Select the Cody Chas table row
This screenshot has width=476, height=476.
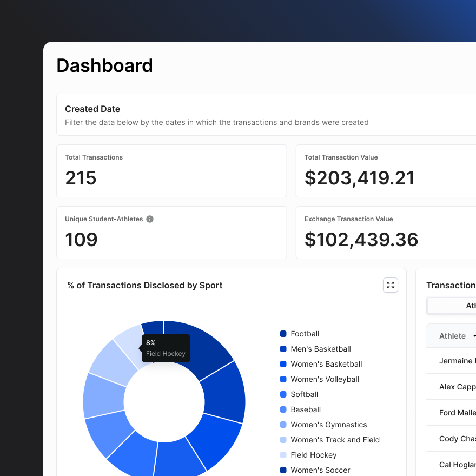point(457,439)
